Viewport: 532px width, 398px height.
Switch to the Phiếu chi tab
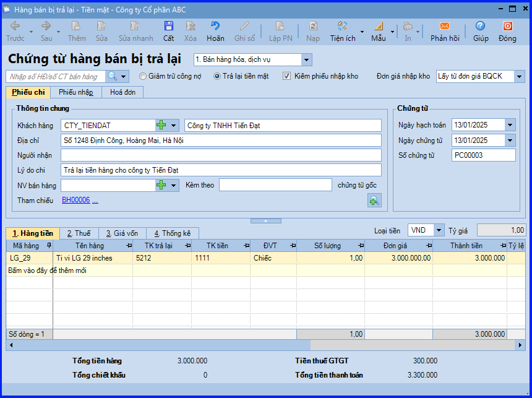pos(28,92)
